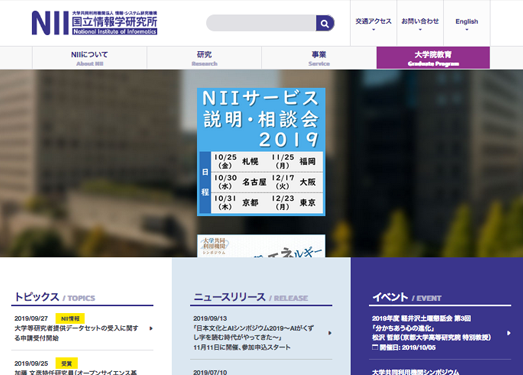Open the 大学等研究者提供データセット topic link

coord(76,333)
